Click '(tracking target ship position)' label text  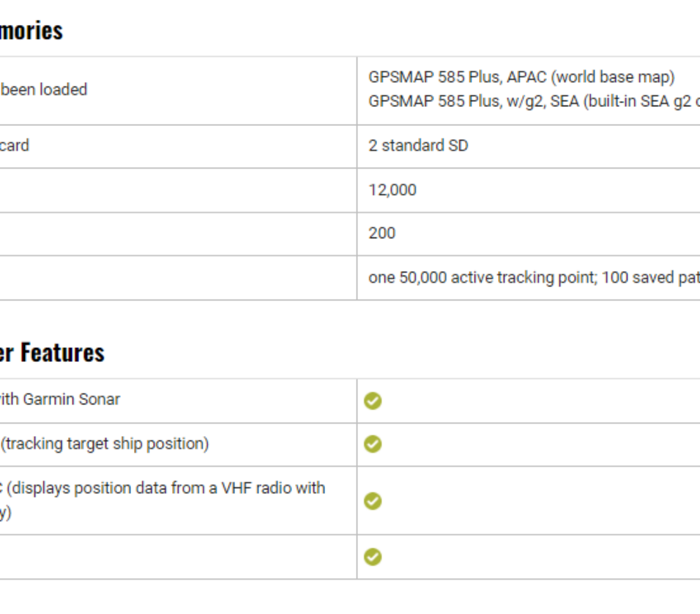pyautogui.click(x=105, y=444)
